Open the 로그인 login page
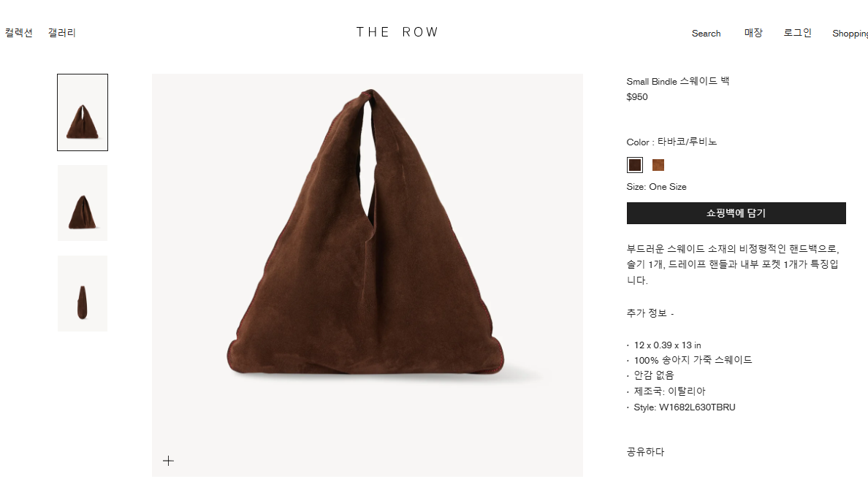The image size is (868, 479). click(x=797, y=33)
